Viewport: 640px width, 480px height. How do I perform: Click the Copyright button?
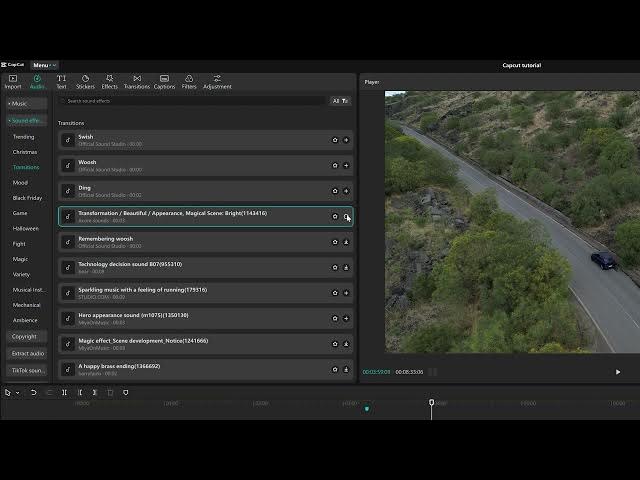click(27, 336)
